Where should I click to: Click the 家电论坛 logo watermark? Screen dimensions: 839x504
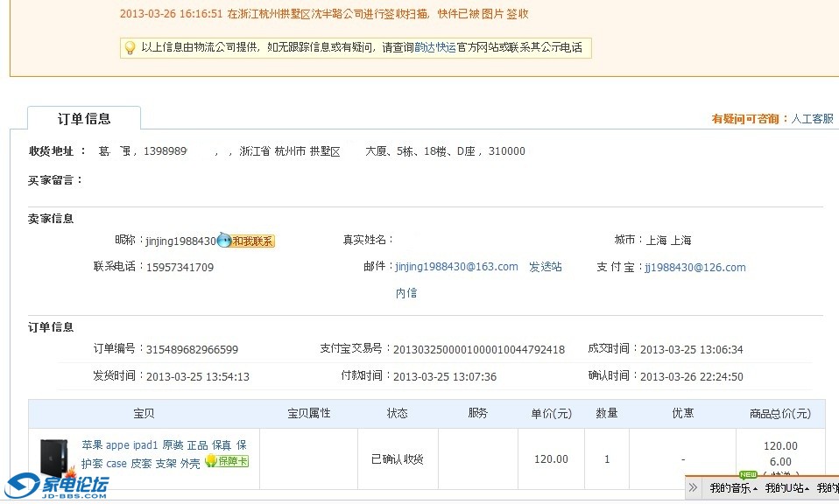point(58,486)
